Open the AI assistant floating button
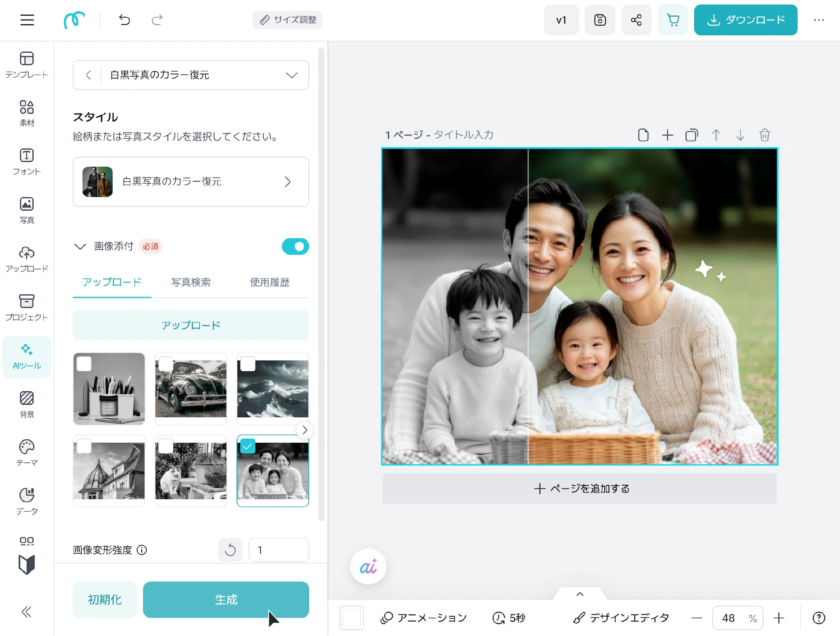The image size is (840, 636). (368, 567)
